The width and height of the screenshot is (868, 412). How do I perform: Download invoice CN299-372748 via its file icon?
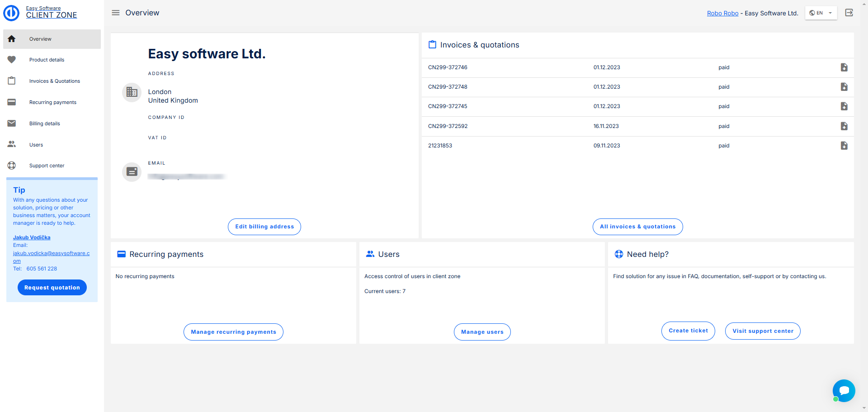tap(844, 87)
